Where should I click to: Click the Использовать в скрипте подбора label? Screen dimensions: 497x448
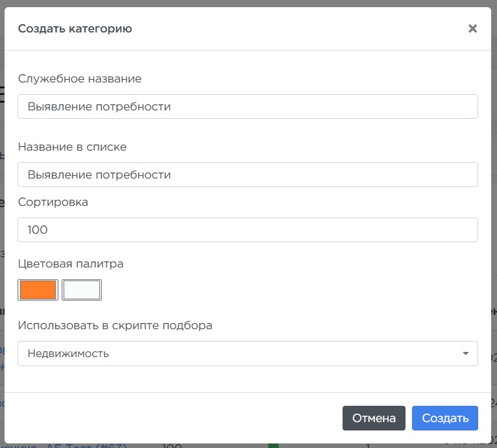click(115, 325)
